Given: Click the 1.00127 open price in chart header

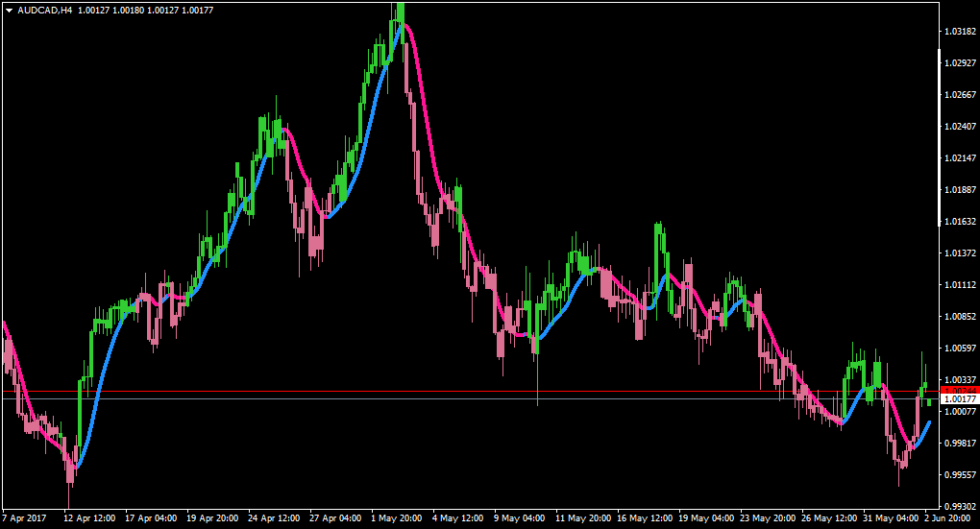Looking at the screenshot, I should point(93,11).
